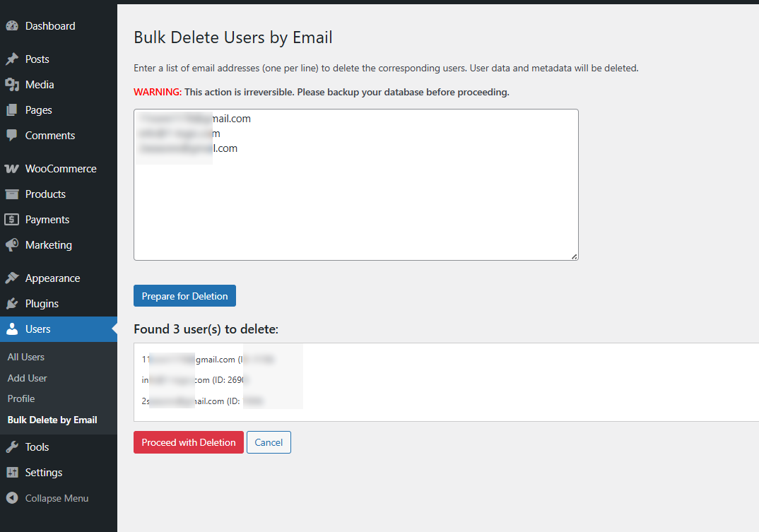
Task: Click the Plugins plug icon
Action: 12,304
